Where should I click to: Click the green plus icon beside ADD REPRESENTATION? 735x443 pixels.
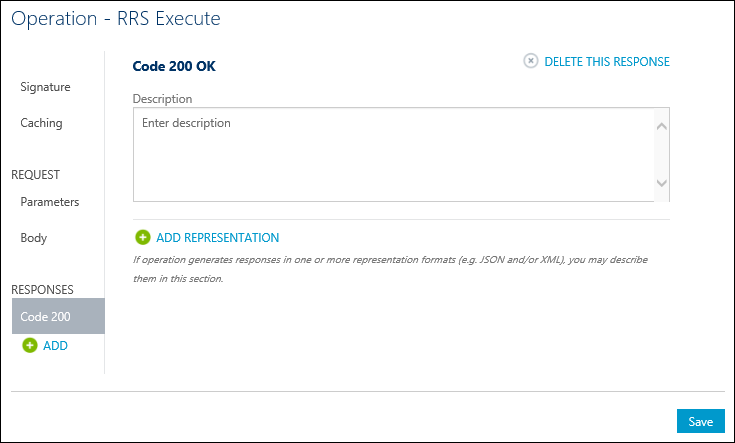[x=142, y=237]
